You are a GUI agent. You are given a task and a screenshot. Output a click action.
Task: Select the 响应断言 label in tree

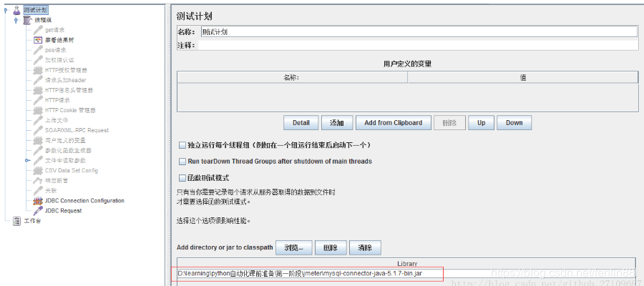tap(57, 181)
